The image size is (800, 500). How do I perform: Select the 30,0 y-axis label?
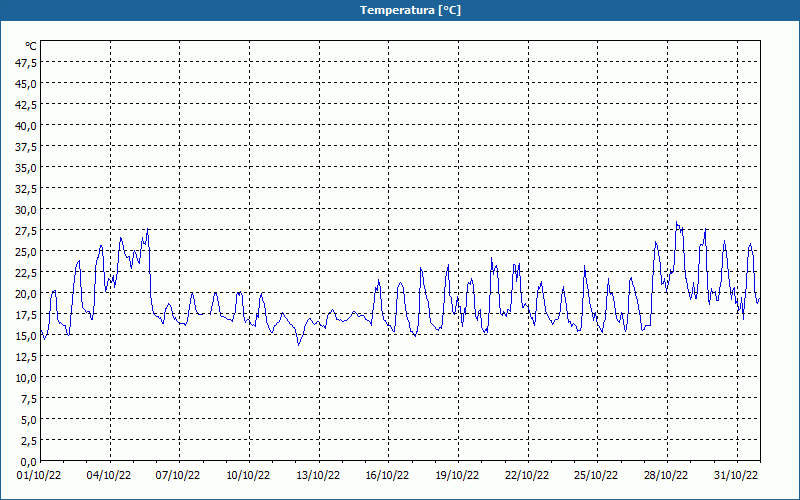[x=27, y=210]
